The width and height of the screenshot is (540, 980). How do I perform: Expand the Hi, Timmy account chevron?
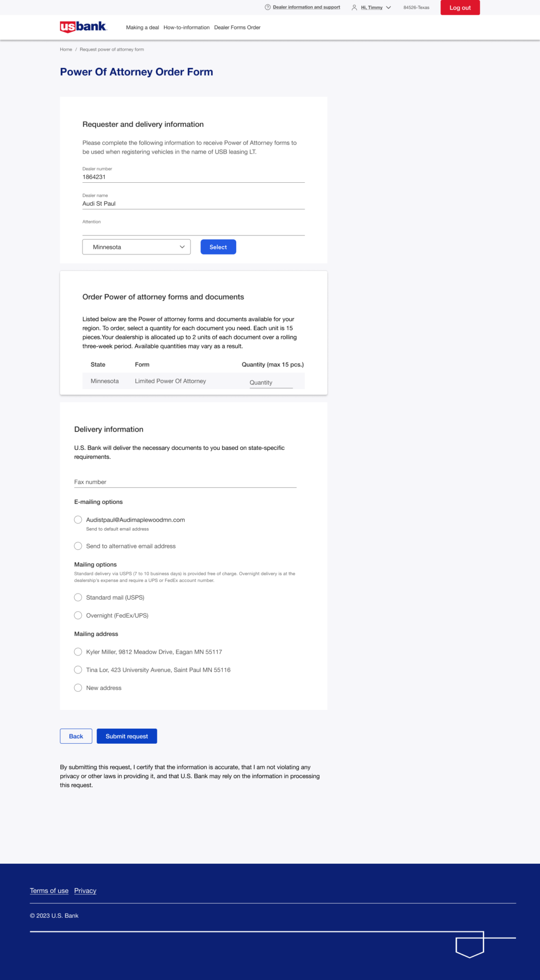388,8
